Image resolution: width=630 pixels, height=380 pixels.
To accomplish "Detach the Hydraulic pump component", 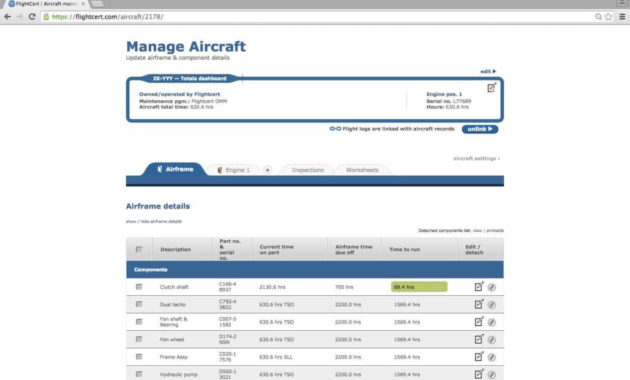I will (x=492, y=375).
